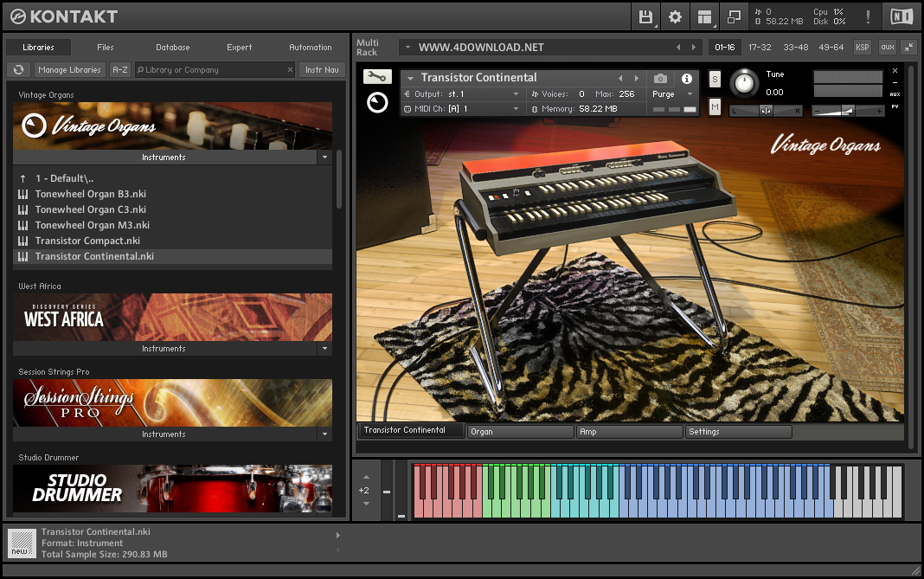The width and height of the screenshot is (924, 579).
Task: Expand the info pane arrow
Action: click(x=338, y=536)
